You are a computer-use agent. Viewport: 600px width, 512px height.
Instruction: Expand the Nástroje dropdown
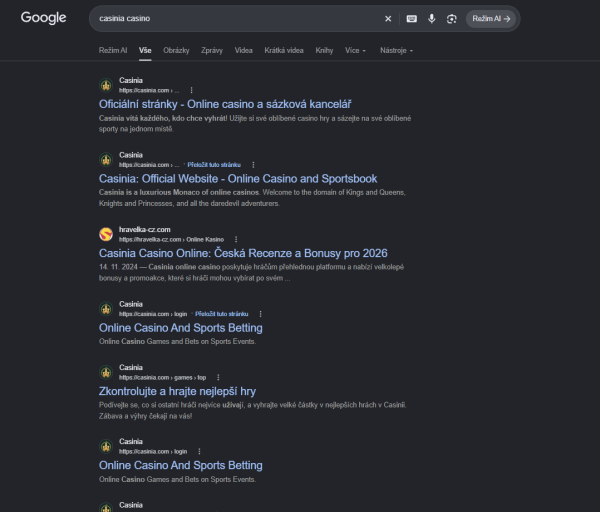click(396, 51)
